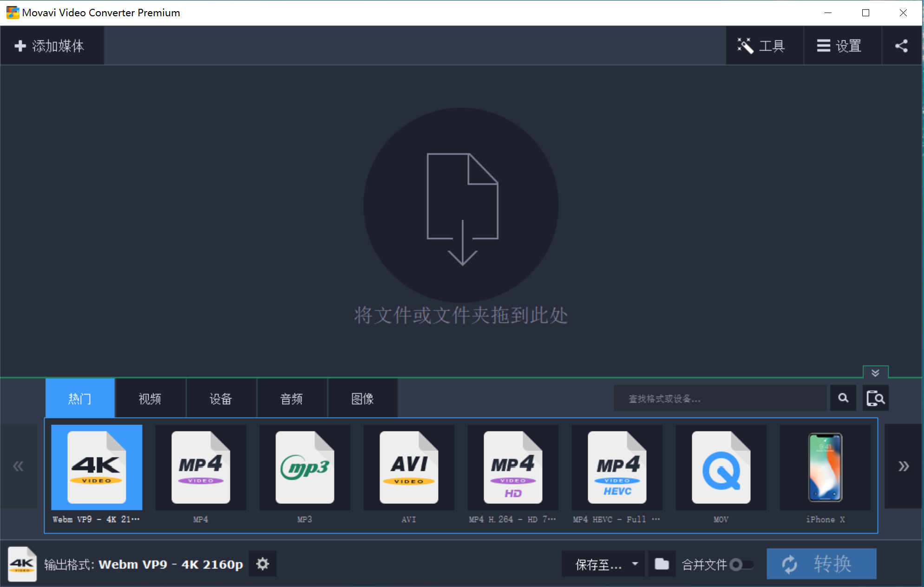Click the 输出格式 Webm VP9 label
Image resolution: width=924 pixels, height=587 pixels.
click(144, 564)
